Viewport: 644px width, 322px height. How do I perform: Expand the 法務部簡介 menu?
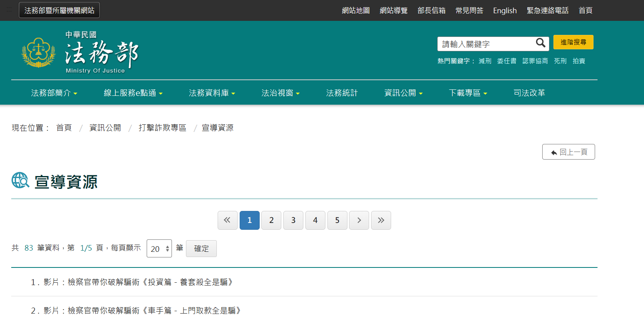point(54,93)
